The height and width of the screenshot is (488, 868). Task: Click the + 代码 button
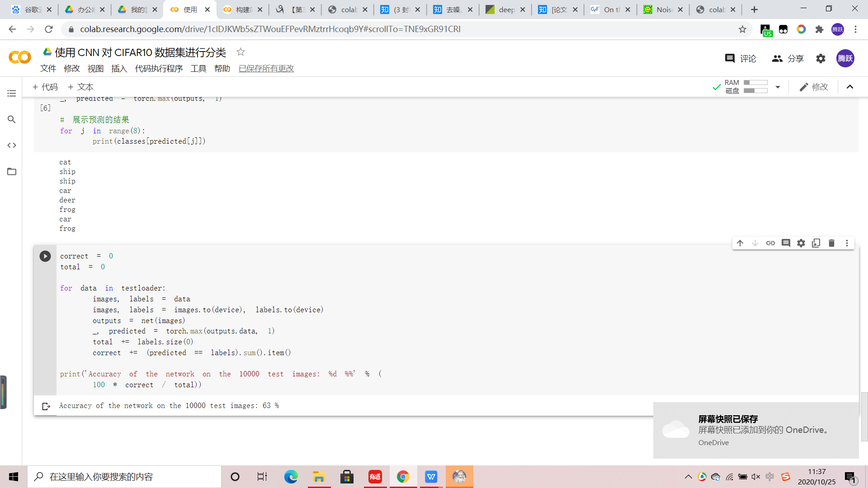(45, 87)
